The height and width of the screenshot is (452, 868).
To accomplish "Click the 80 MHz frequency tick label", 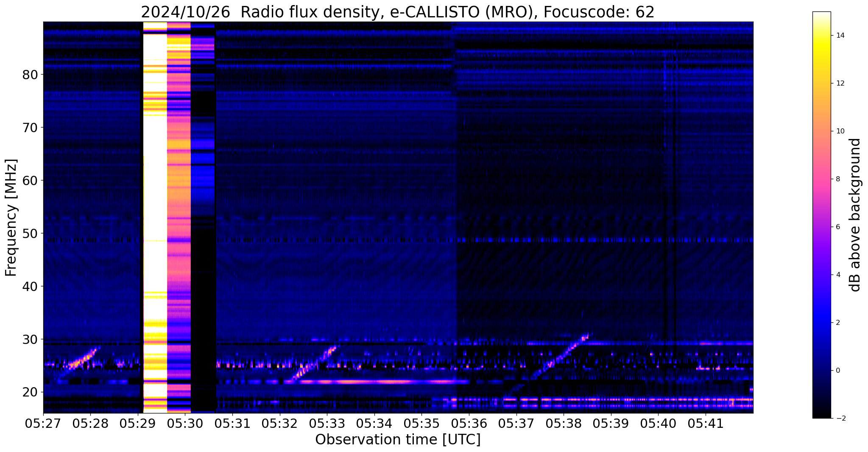I will point(30,75).
